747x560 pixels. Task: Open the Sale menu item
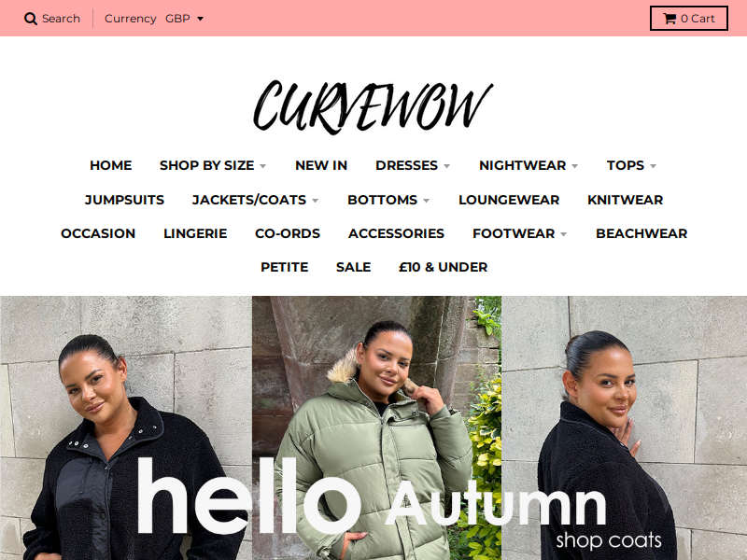click(354, 267)
